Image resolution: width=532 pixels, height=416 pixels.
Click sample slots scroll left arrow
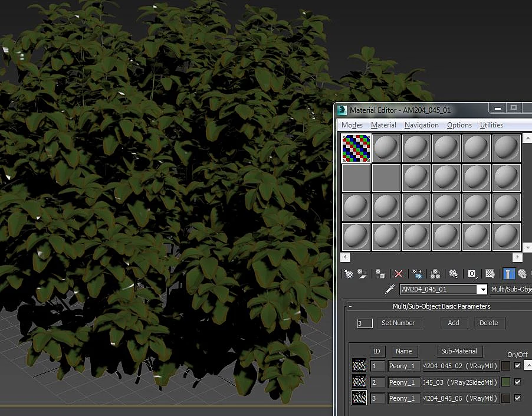coord(345,257)
